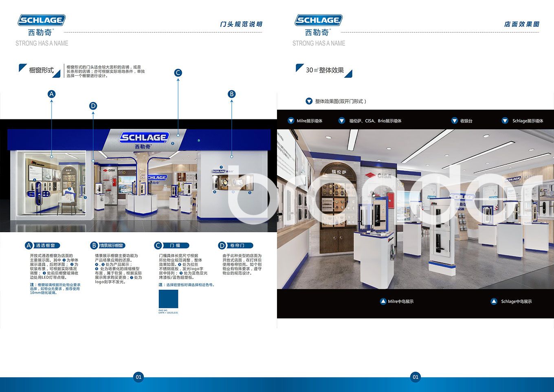This screenshot has width=554, height=392.
Task: Click triangle icon before 福伦萨、CISA、Brio展示墙体
Action: click(x=342, y=121)
